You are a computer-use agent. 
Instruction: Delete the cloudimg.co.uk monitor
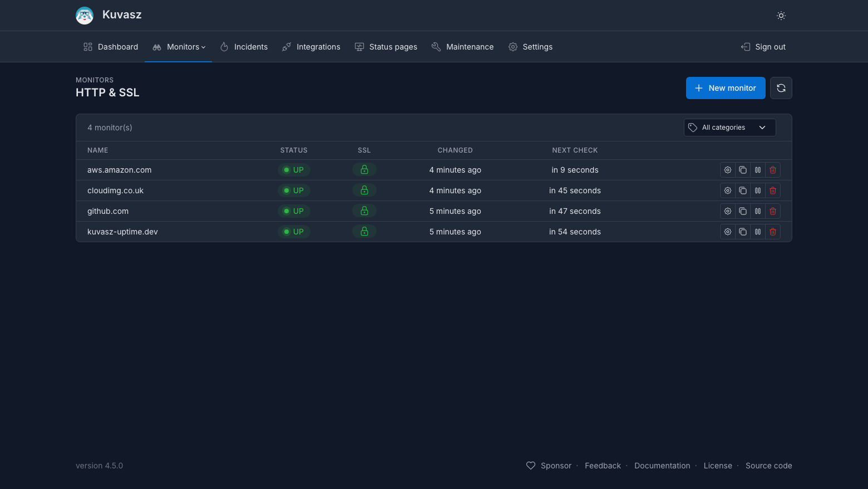(x=773, y=190)
